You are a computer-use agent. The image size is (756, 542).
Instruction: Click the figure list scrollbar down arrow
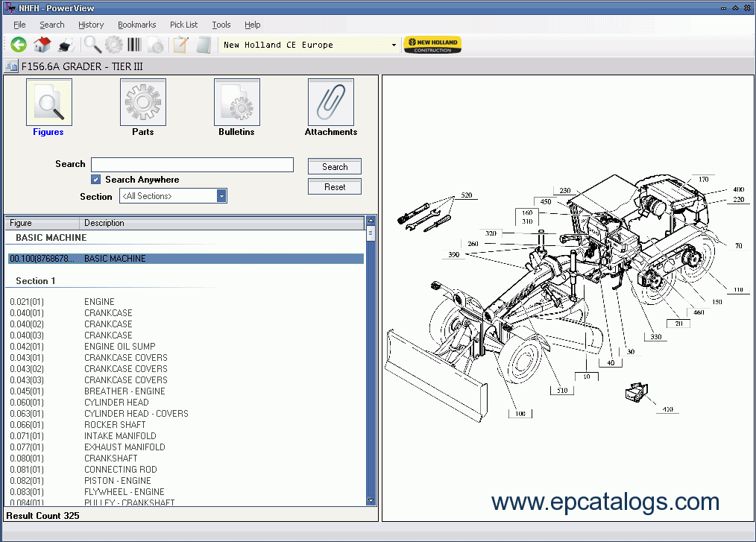tap(371, 501)
